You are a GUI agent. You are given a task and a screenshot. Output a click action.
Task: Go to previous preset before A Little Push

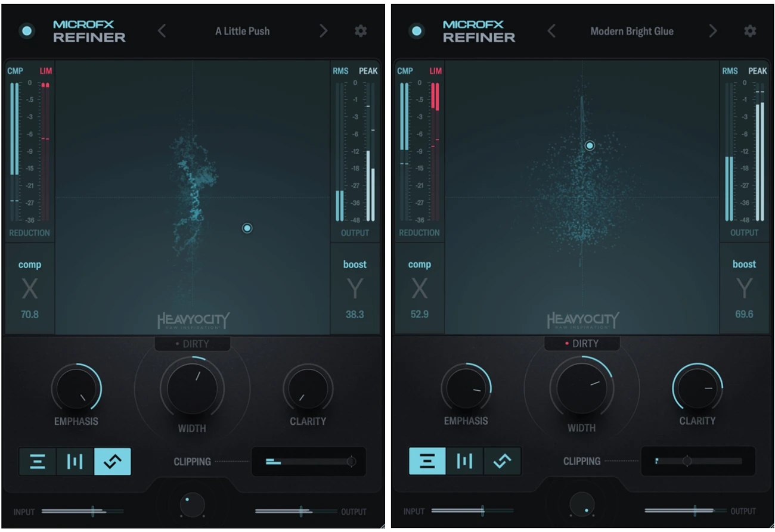[162, 31]
